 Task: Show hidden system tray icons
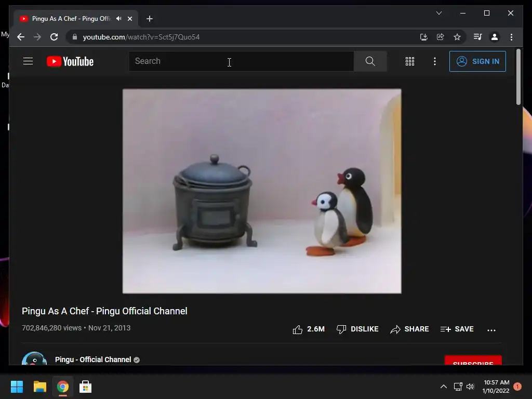coord(444,387)
